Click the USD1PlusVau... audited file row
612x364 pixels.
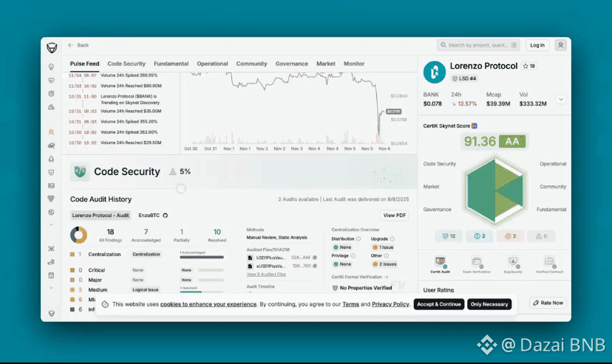click(282, 258)
